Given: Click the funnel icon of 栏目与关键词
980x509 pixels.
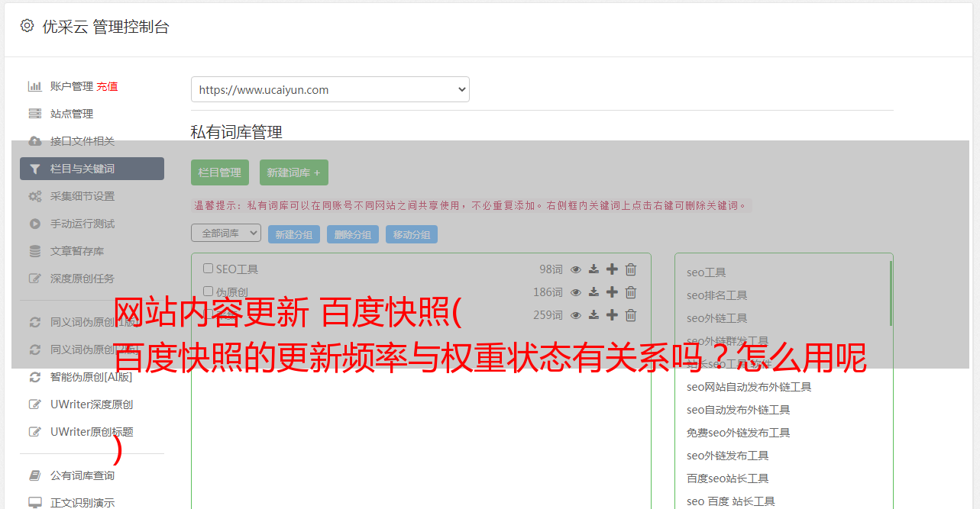Looking at the screenshot, I should point(34,169).
